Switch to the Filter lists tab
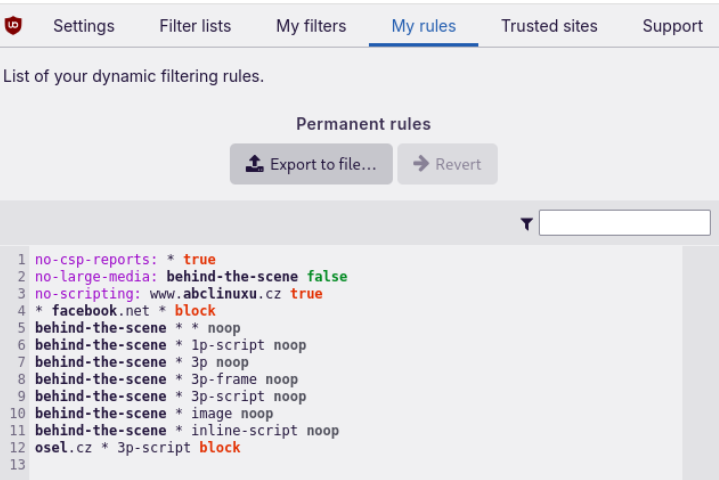The height and width of the screenshot is (480, 719). (x=195, y=26)
